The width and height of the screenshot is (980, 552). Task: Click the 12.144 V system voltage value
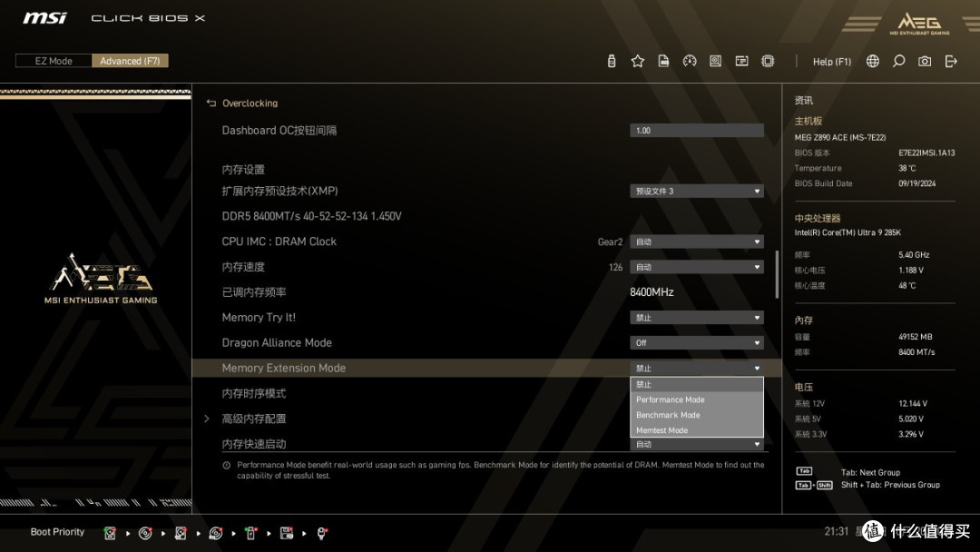(913, 404)
